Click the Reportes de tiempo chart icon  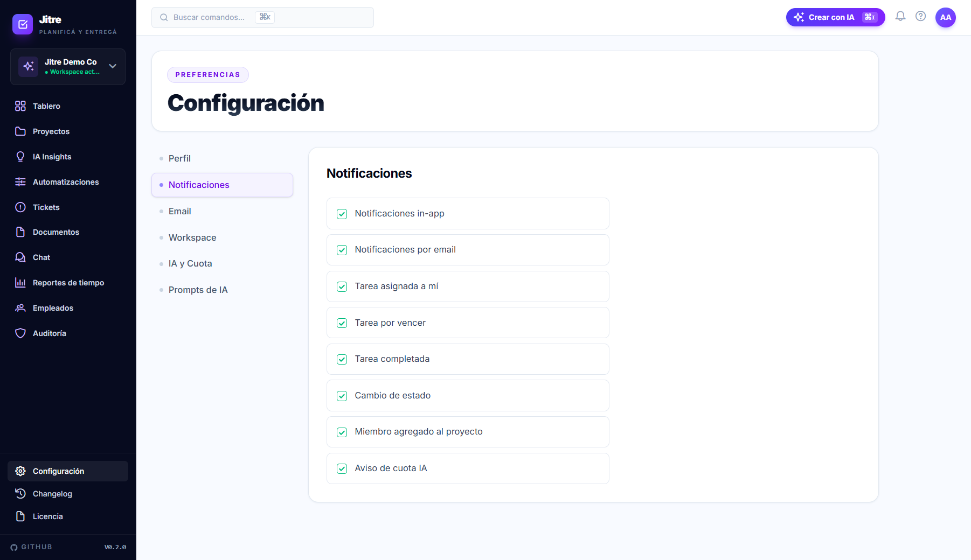tap(20, 283)
